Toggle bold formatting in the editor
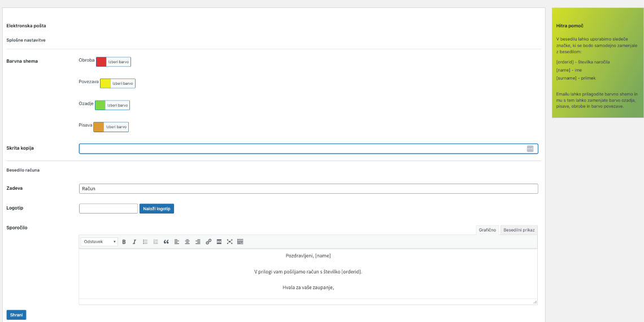Screen dimensions: 644x322 [124, 242]
